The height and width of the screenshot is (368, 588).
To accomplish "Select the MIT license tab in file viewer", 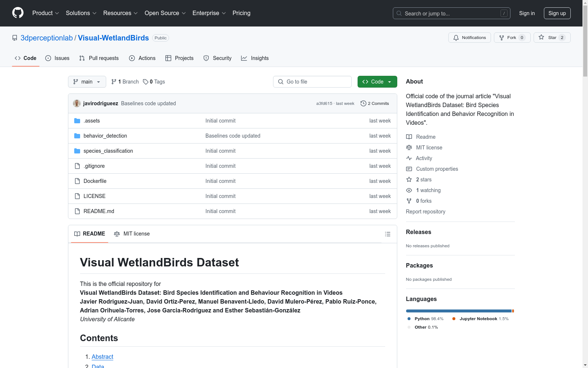I will [132, 234].
